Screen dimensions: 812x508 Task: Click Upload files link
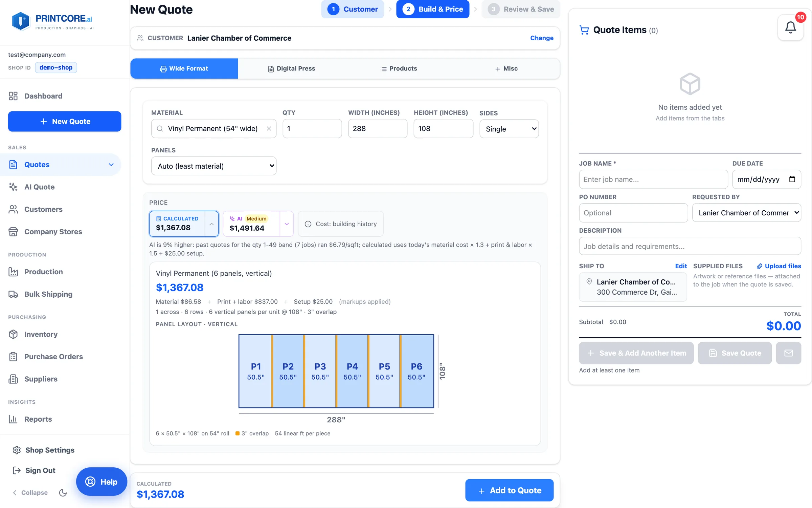(779, 266)
